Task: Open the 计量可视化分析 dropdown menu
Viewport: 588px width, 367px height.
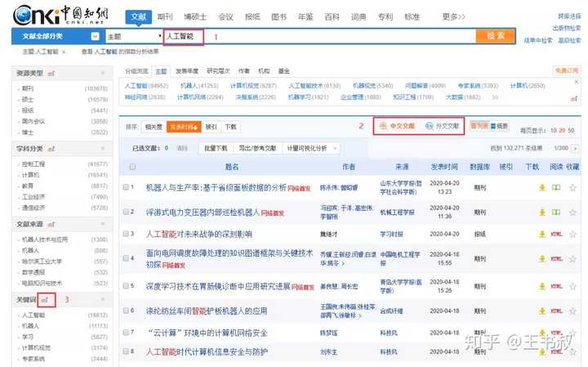Action: coord(307,148)
